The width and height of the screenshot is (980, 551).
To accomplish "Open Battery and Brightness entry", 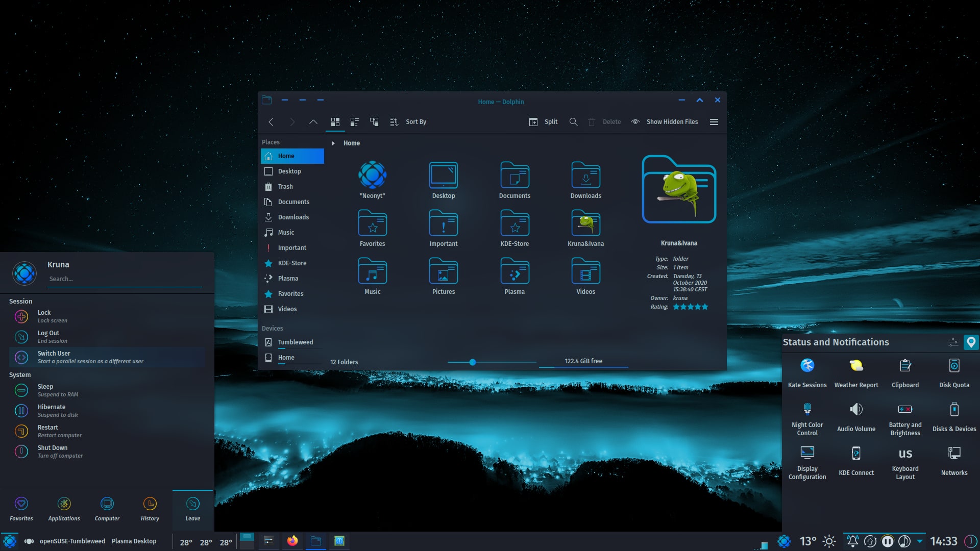I will point(905,418).
